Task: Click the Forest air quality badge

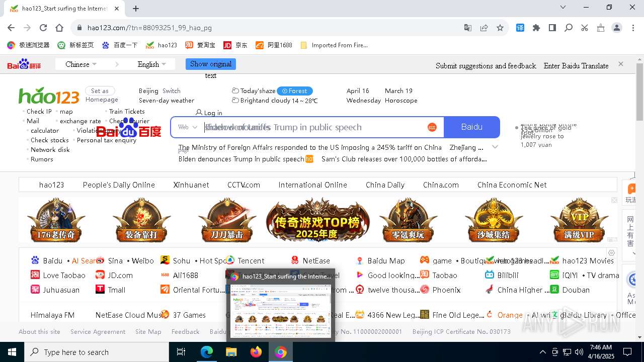Action: [295, 91]
